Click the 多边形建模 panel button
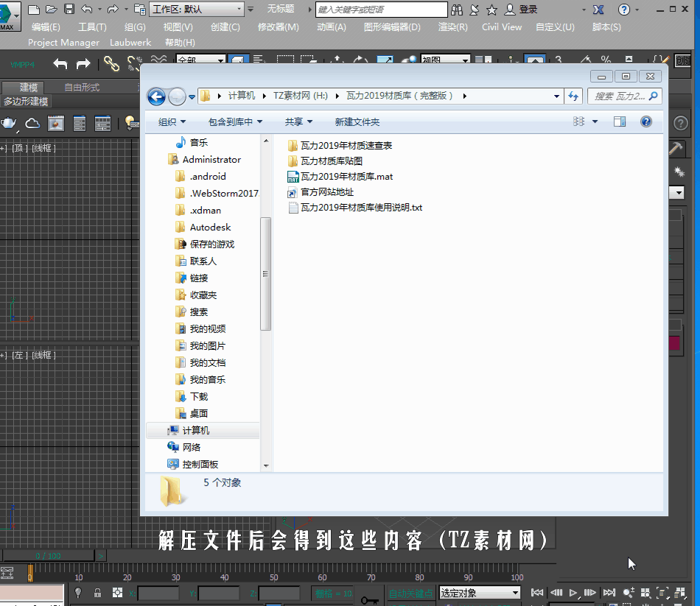Screen dimensions: 700x606 pos(26,102)
